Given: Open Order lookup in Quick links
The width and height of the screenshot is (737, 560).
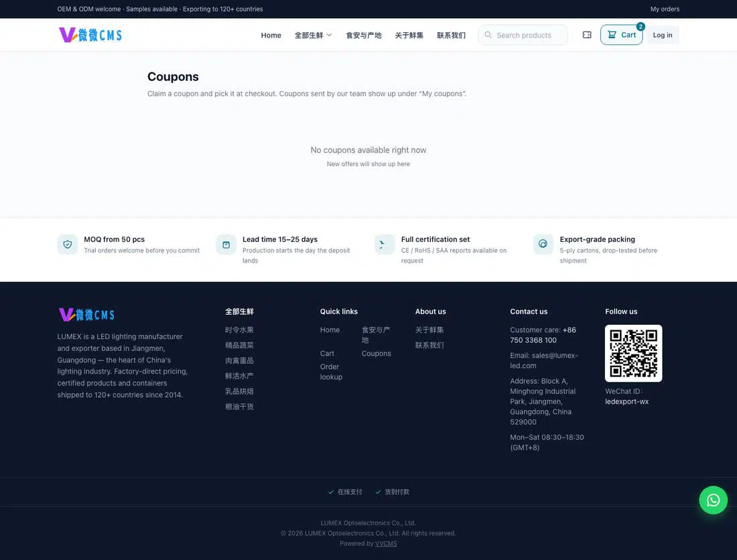Looking at the screenshot, I should 332,372.
